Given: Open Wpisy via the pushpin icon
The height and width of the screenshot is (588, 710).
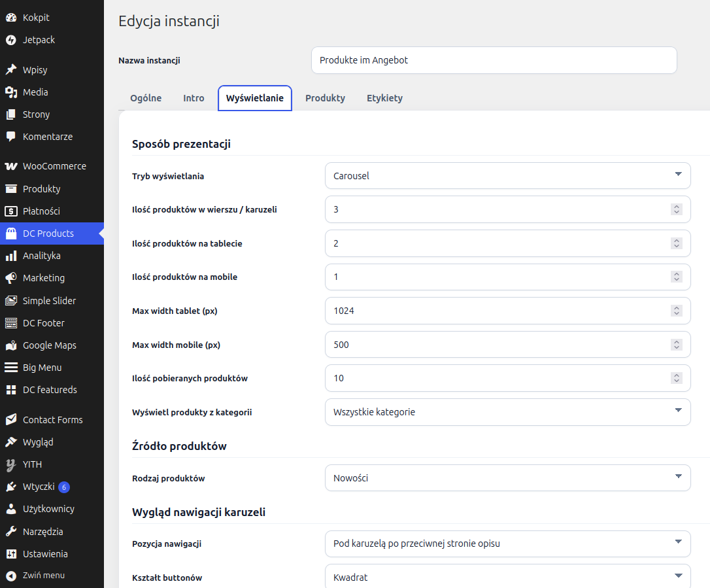Looking at the screenshot, I should pyautogui.click(x=11, y=70).
